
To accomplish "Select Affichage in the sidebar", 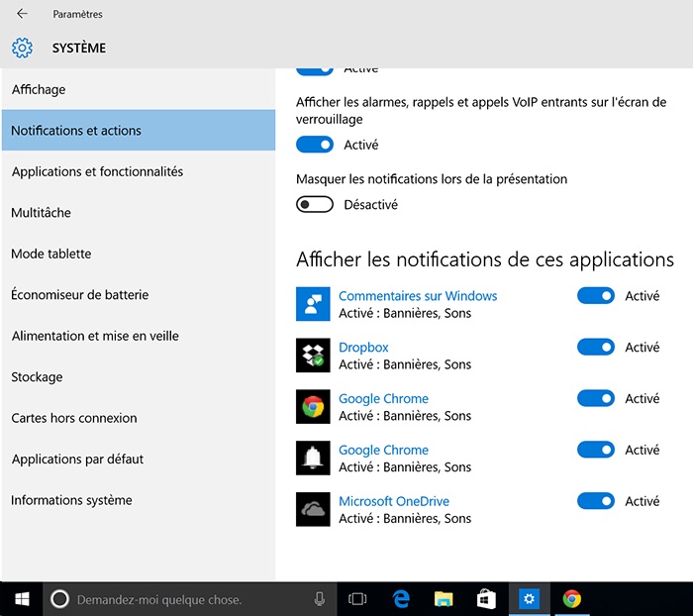I will click(39, 89).
